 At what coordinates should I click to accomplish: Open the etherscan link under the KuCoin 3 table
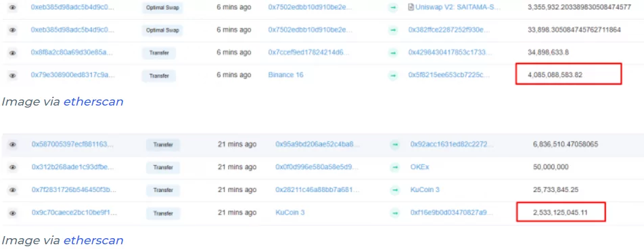pyautogui.click(x=93, y=240)
